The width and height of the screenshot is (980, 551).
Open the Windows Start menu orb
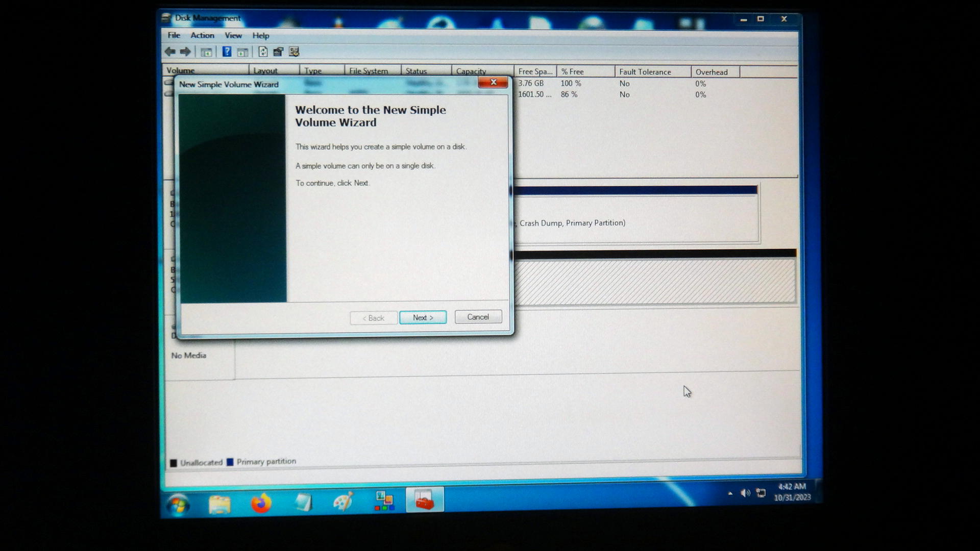coord(178,505)
